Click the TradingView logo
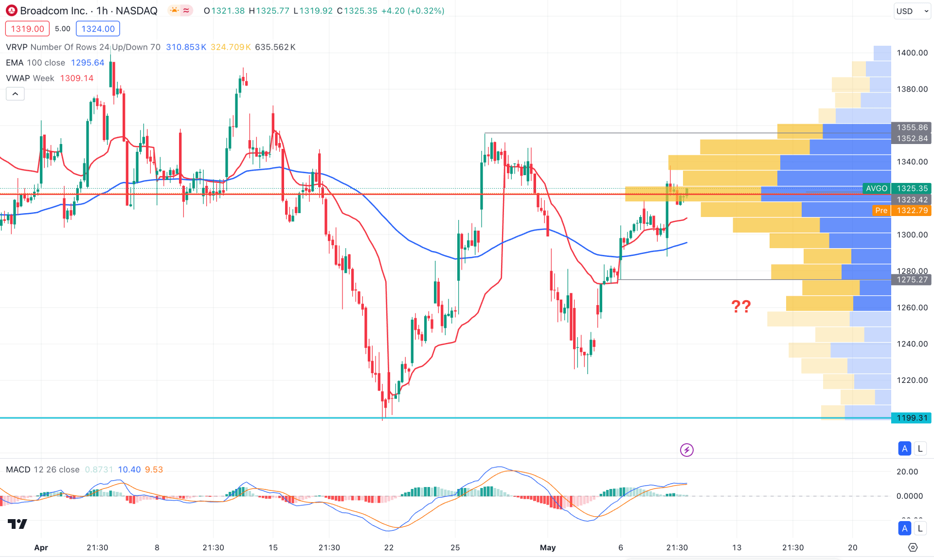 [x=18, y=524]
